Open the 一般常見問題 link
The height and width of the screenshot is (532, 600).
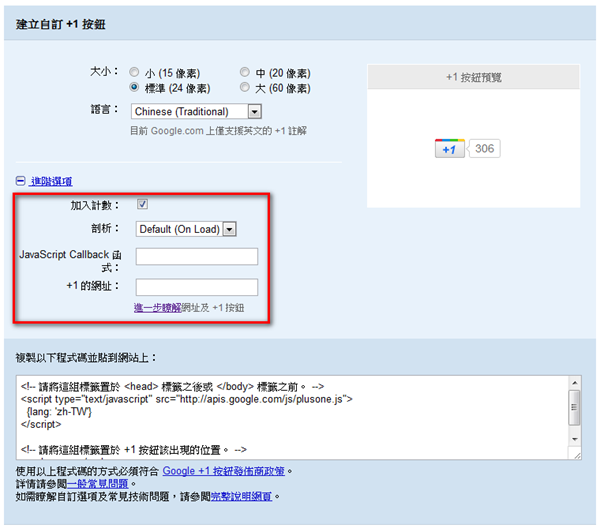pyautogui.click(x=98, y=484)
